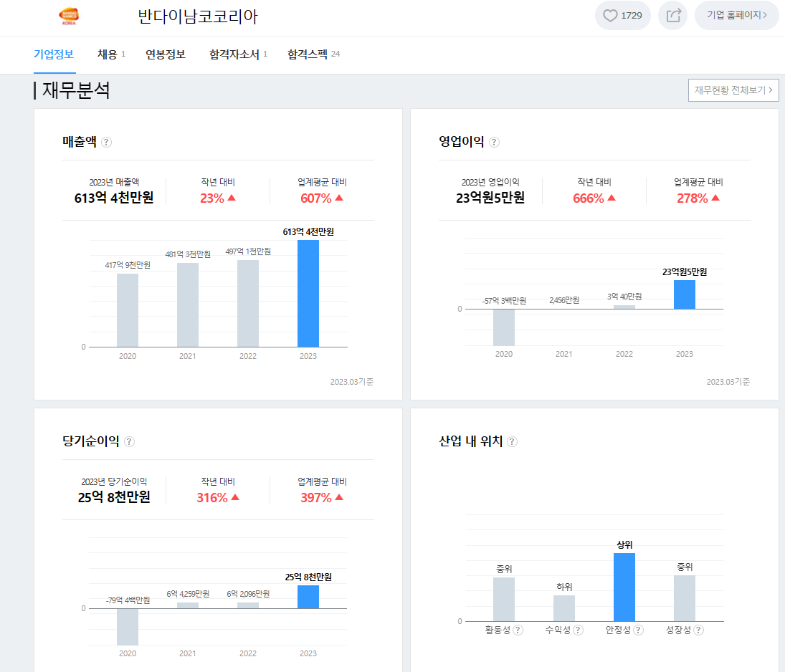Click the share icon button
The image size is (785, 672).
coord(673,16)
